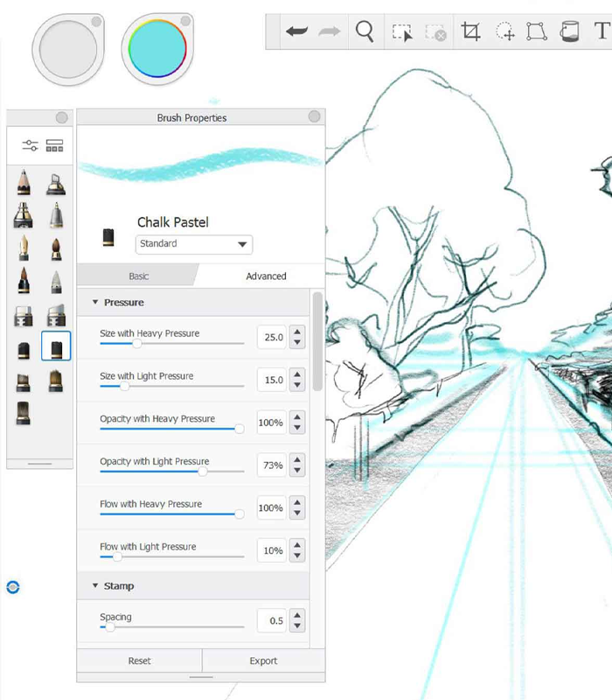
Task: Activate the magnifier zoom tool
Action: [365, 31]
